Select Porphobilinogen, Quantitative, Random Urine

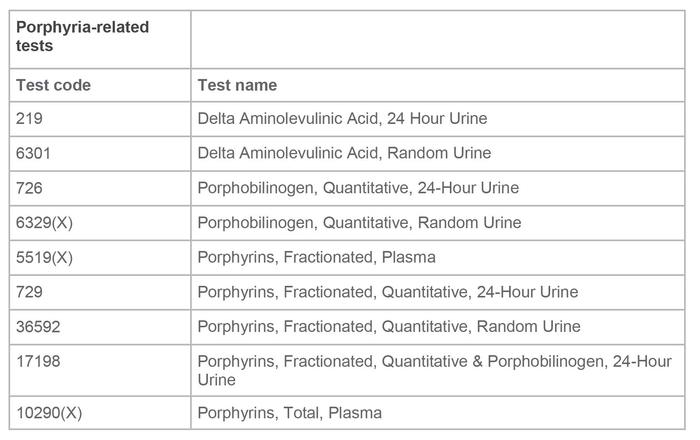(359, 223)
